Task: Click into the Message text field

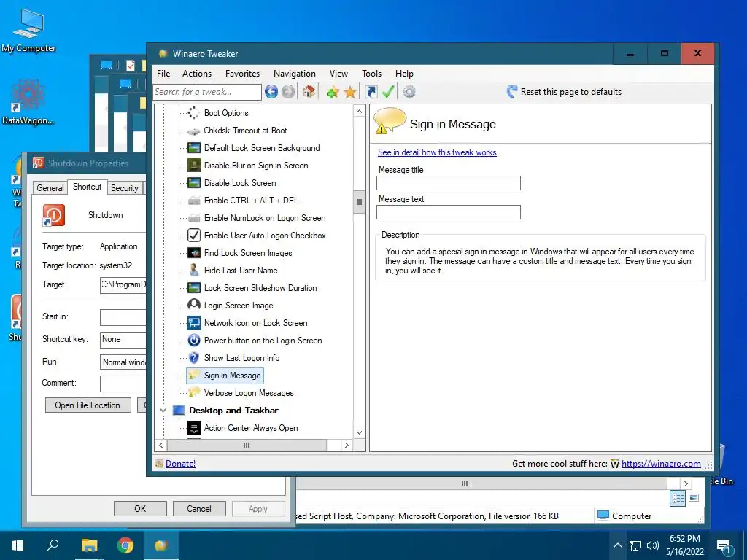Action: [449, 212]
